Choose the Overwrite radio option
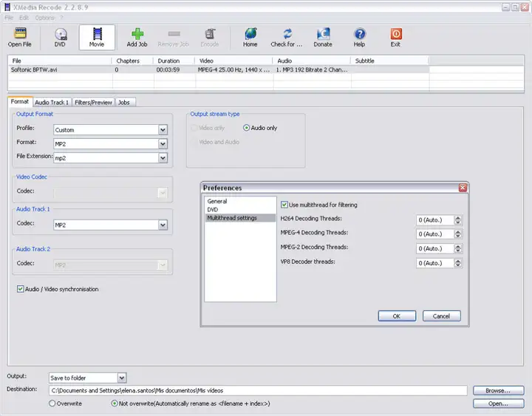The width and height of the screenshot is (532, 416). (52, 403)
